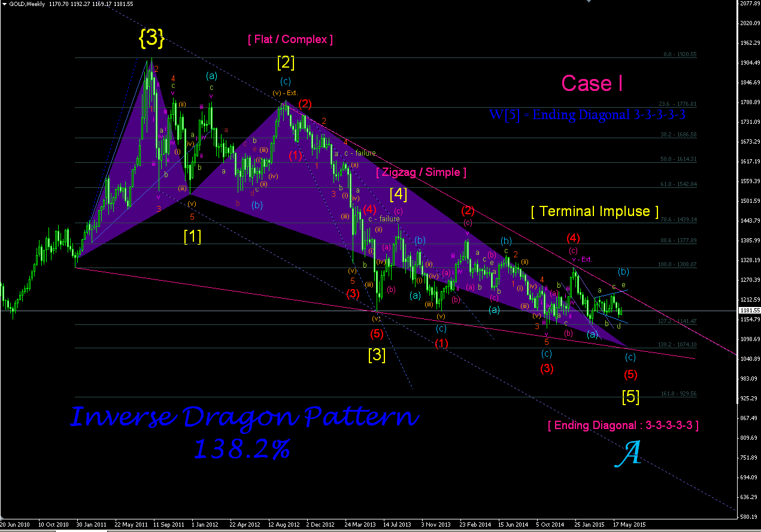The width and height of the screenshot is (761, 532).
Task: Click '25 Jan 2015' on the time axis
Action: 590,524
